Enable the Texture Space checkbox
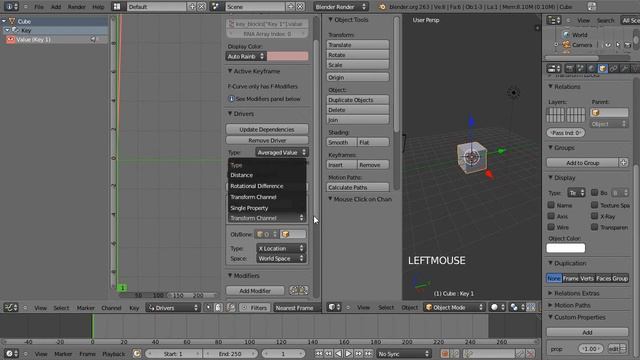 pyautogui.click(x=594, y=205)
